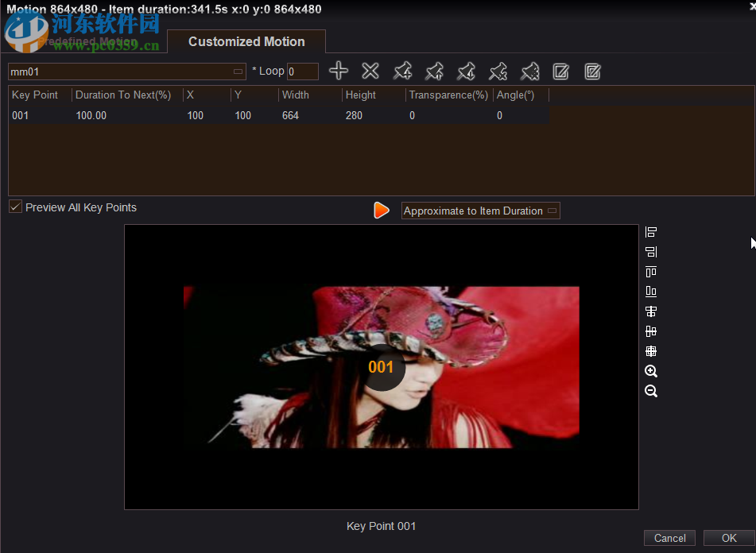This screenshot has width=756, height=553.
Task: Select the edit key point icon
Action: [x=560, y=71]
